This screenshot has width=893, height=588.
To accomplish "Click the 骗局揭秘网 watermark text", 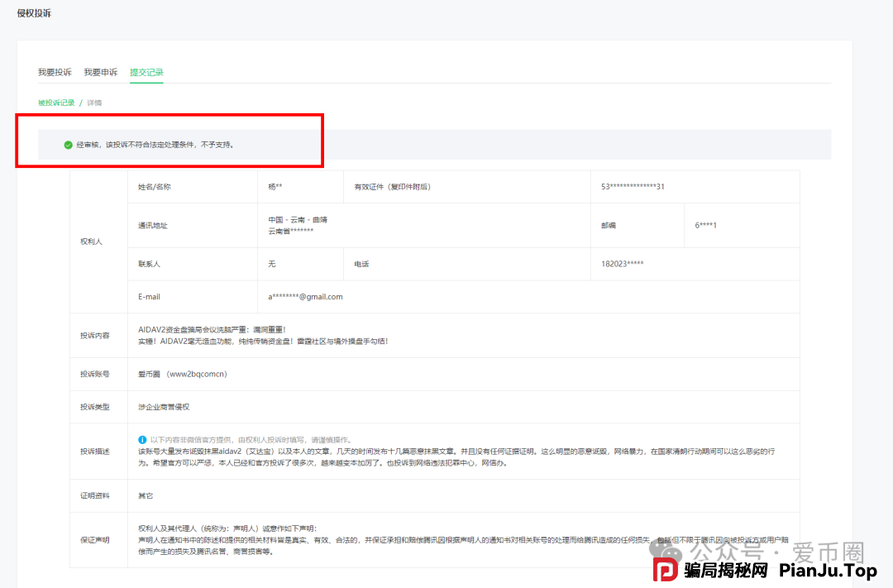I will point(727,571).
